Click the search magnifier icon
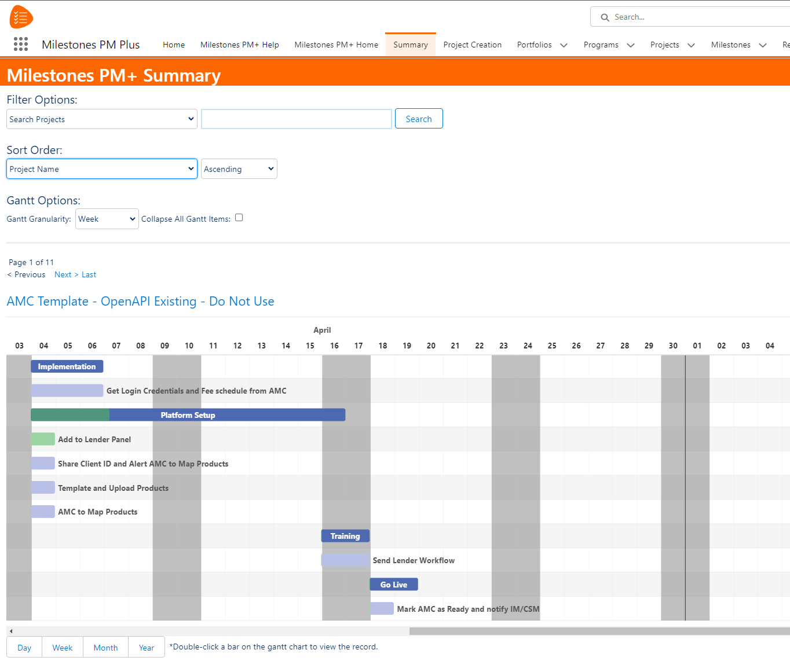Screen dimensions: 790x672 click(x=605, y=17)
